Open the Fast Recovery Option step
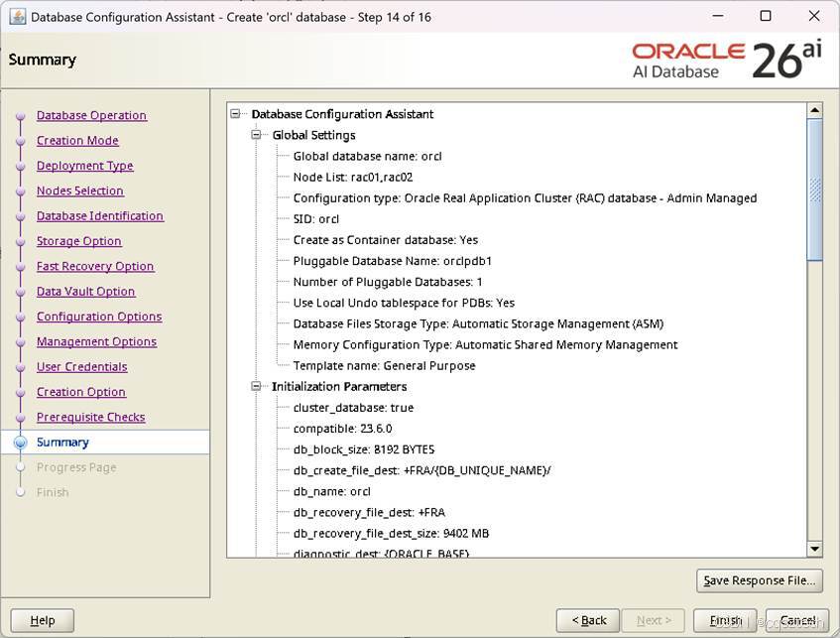Screen dimensions: 840x638 coord(95,267)
